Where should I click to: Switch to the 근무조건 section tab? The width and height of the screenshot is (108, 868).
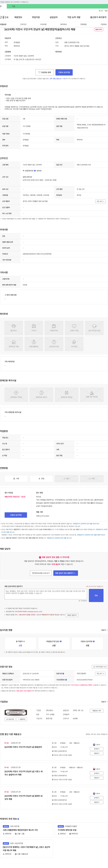[23, 24]
